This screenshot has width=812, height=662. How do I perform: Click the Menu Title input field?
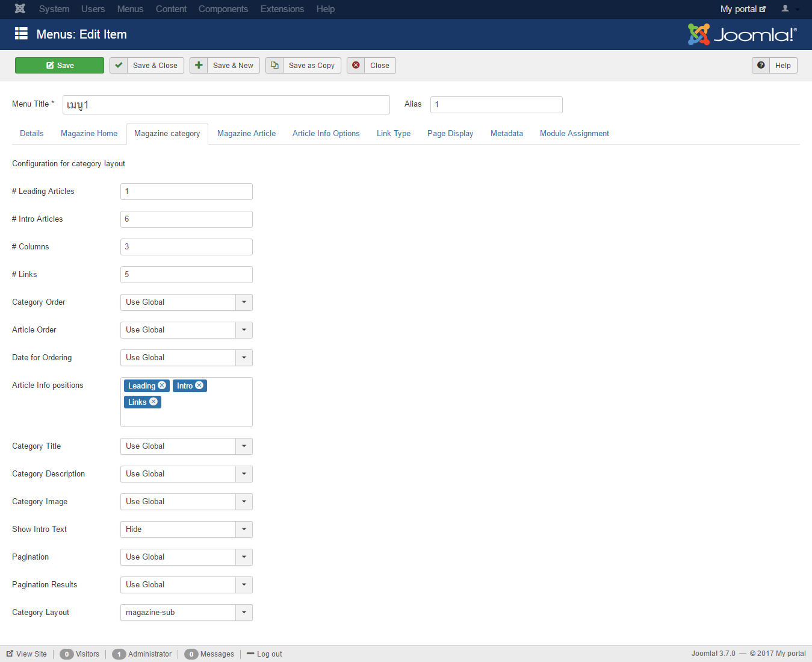point(226,105)
